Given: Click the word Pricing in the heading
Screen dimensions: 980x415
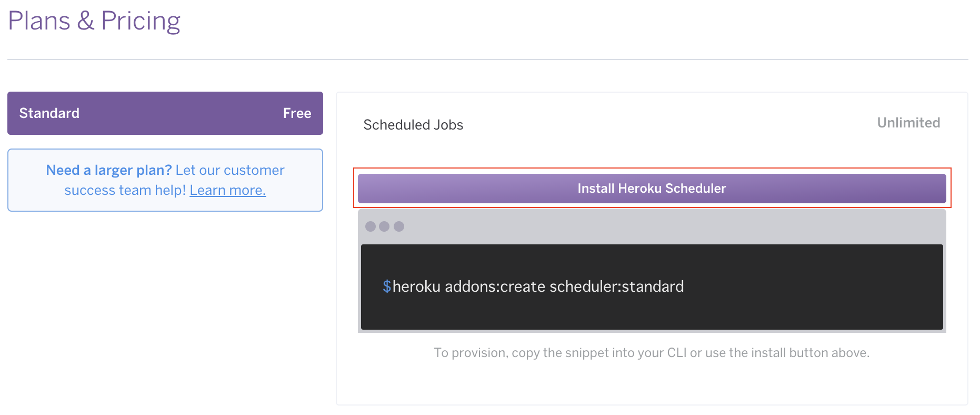Looking at the screenshot, I should [x=141, y=21].
